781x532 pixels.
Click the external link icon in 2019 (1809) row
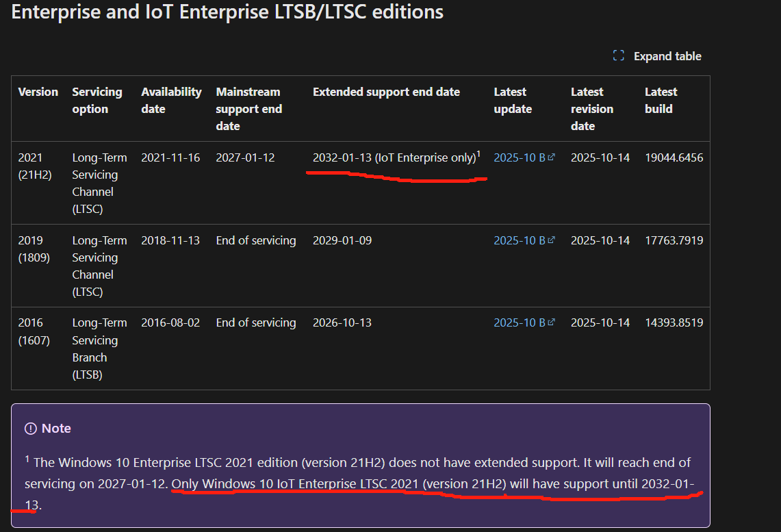tap(552, 240)
